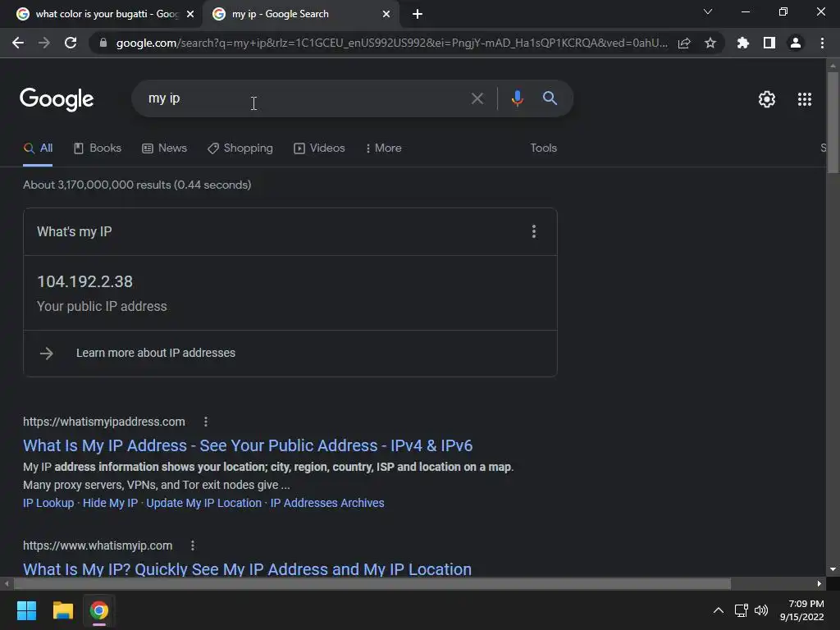Screen dimensions: 840x630
Task: Open the Extensions puzzle icon
Action: [743, 43]
